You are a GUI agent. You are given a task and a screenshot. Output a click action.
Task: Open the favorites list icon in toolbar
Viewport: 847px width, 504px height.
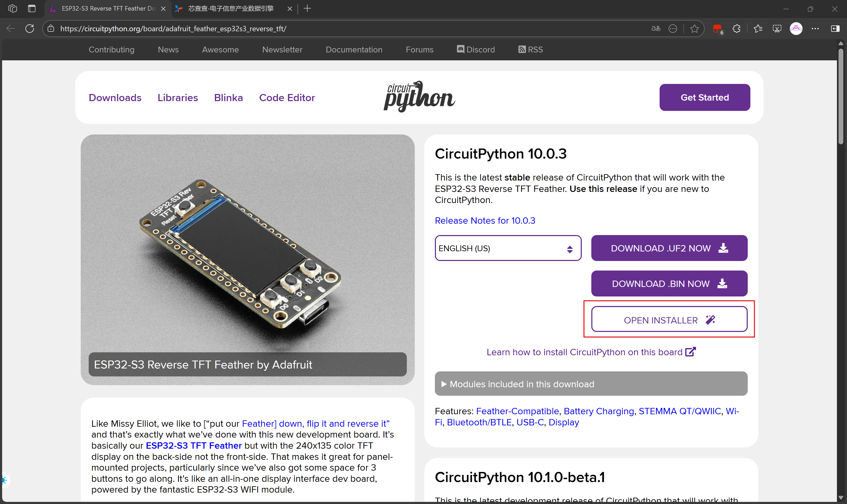tap(758, 29)
